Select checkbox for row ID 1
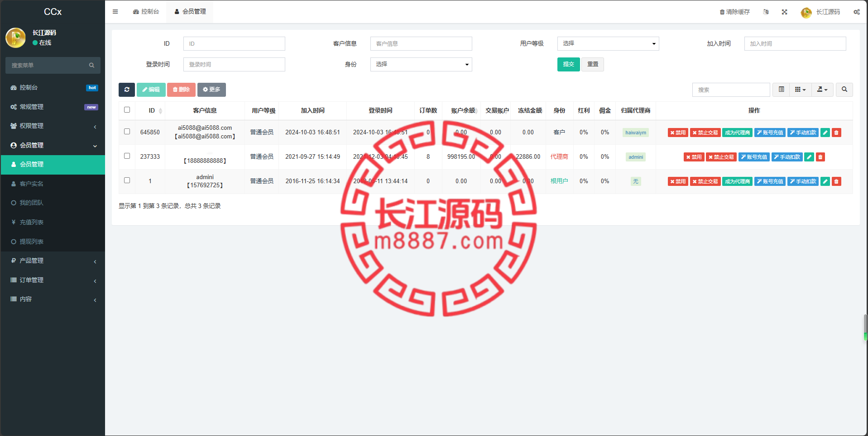 pos(127,180)
